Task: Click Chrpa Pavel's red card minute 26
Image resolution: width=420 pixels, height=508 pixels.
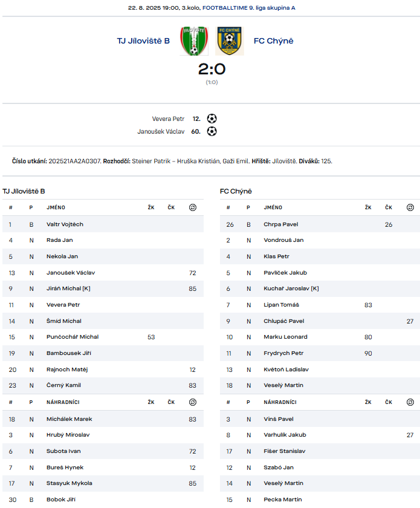Action: 389,224
